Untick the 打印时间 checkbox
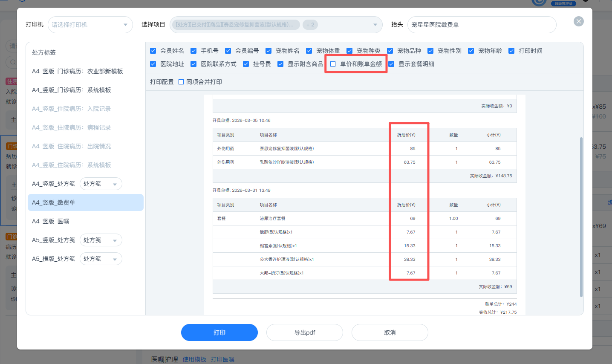This screenshot has height=364, width=612. click(x=511, y=51)
